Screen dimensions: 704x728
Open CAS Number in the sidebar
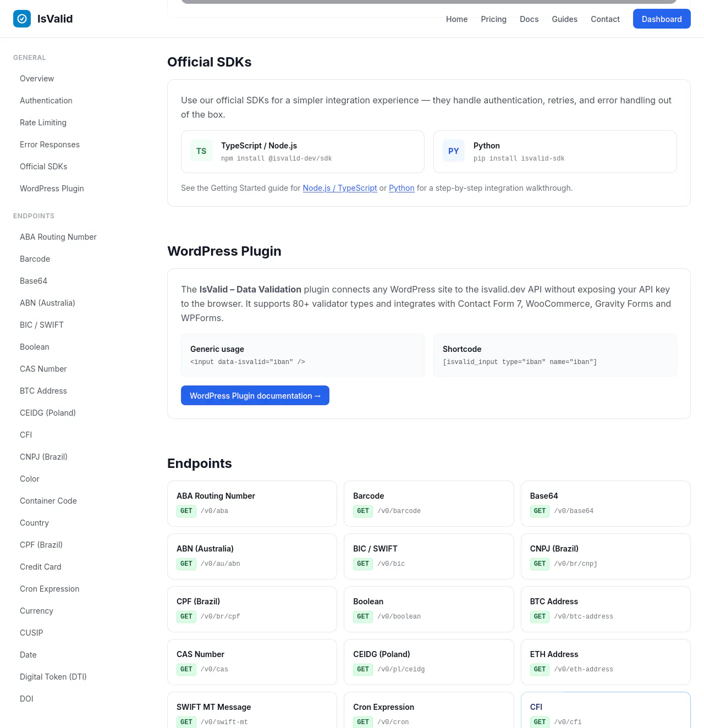[43, 369]
